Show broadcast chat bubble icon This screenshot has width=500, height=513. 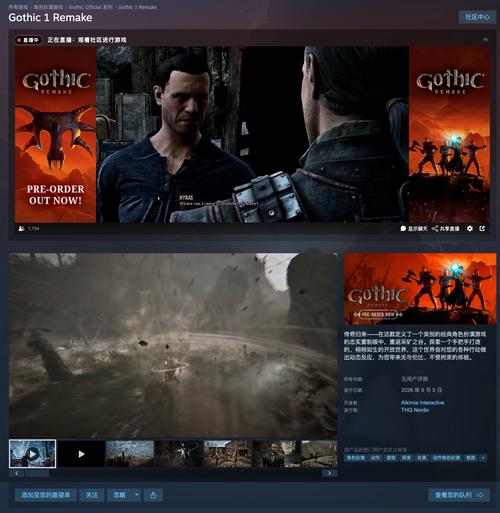(x=403, y=229)
